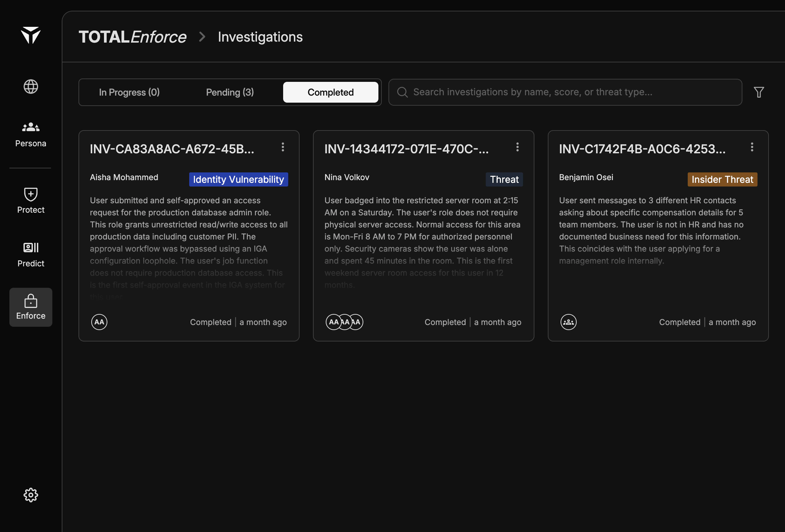Image resolution: width=785 pixels, height=532 pixels.
Task: Click the group avatar on Benjamin Osei's card
Action: [568, 322]
